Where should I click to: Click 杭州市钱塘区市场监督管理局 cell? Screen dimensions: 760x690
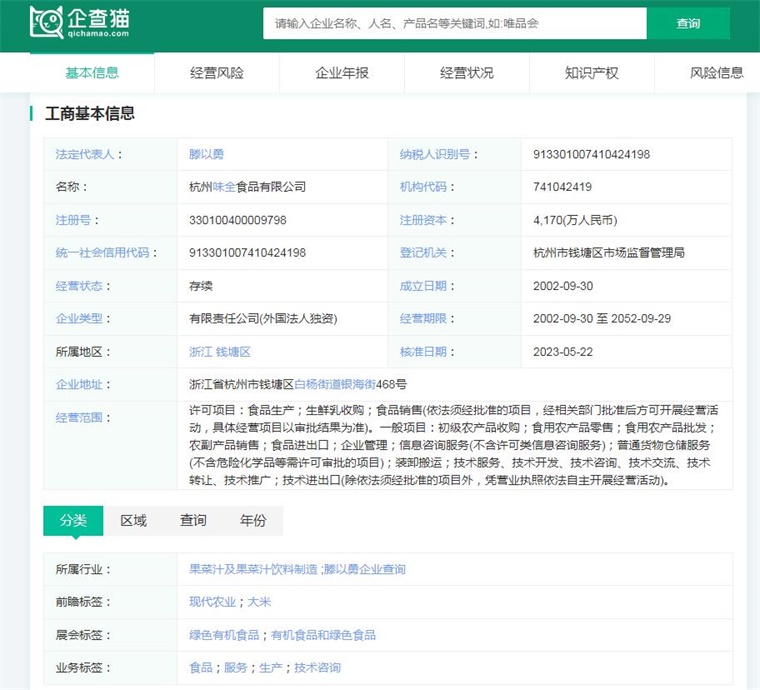point(609,252)
